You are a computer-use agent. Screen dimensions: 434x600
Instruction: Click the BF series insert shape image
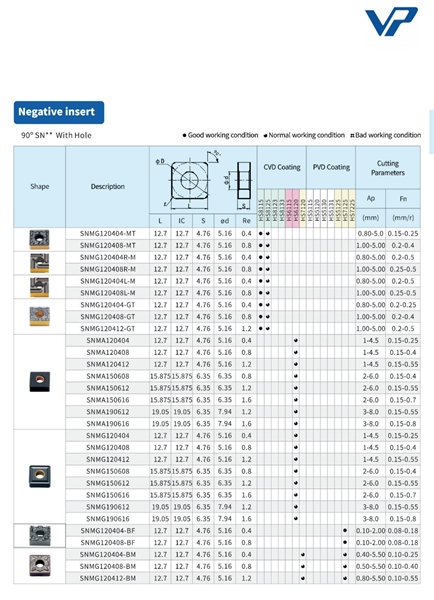[39, 536]
